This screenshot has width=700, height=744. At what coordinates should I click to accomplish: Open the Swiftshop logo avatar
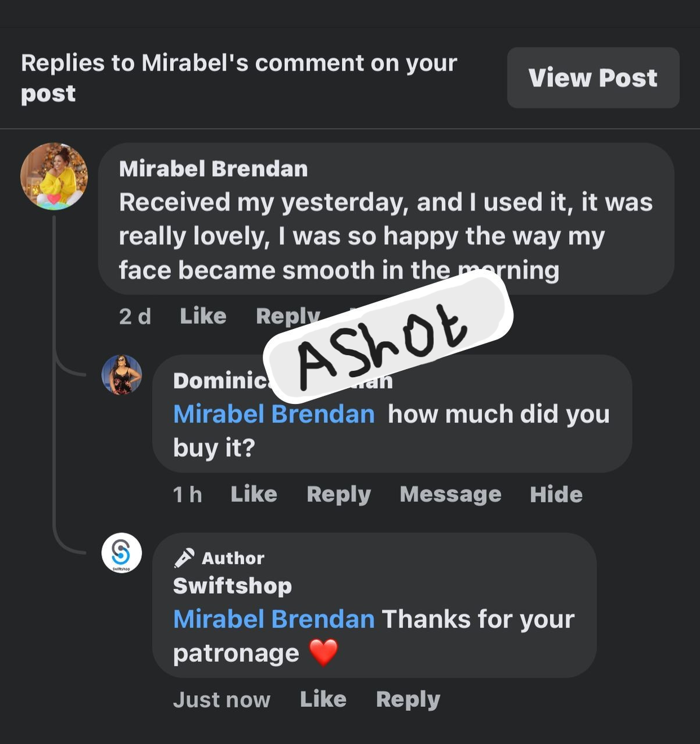click(122, 553)
